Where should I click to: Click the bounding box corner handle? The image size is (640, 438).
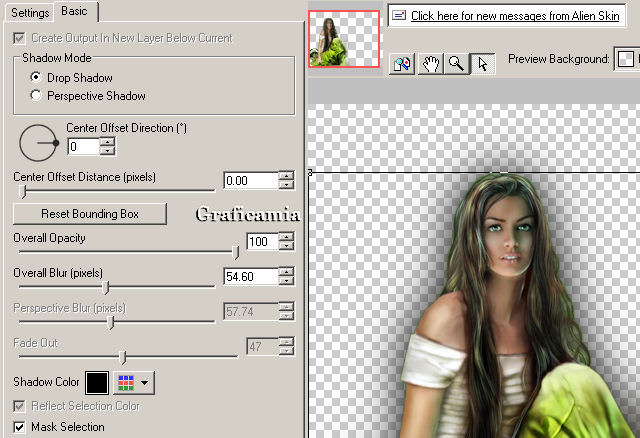tap(310, 173)
